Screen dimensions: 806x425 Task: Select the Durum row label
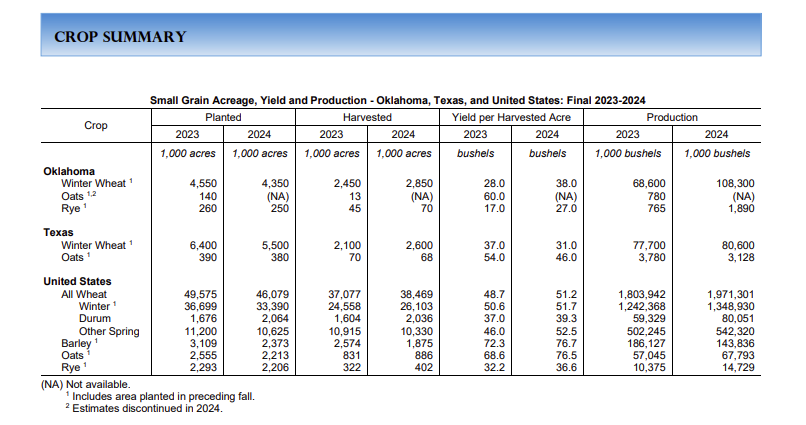pyautogui.click(x=95, y=318)
